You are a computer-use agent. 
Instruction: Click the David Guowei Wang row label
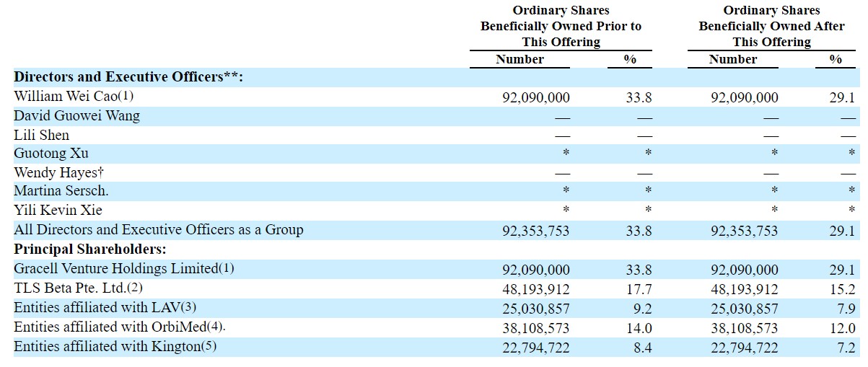click(x=76, y=116)
